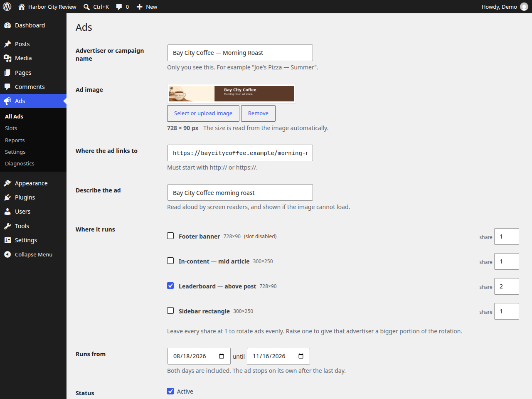Click the Users person icon

[x=7, y=212]
